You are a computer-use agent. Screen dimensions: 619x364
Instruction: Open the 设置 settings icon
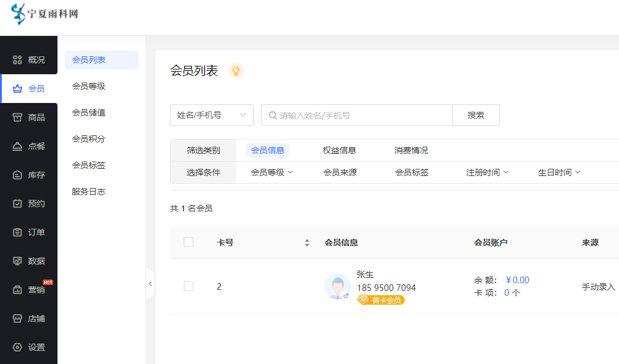coord(17,347)
